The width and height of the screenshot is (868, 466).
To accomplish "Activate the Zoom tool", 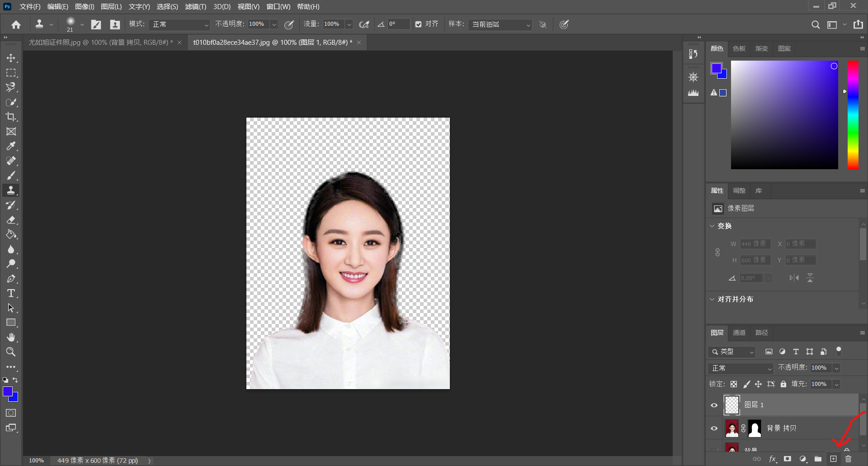I will tap(11, 352).
